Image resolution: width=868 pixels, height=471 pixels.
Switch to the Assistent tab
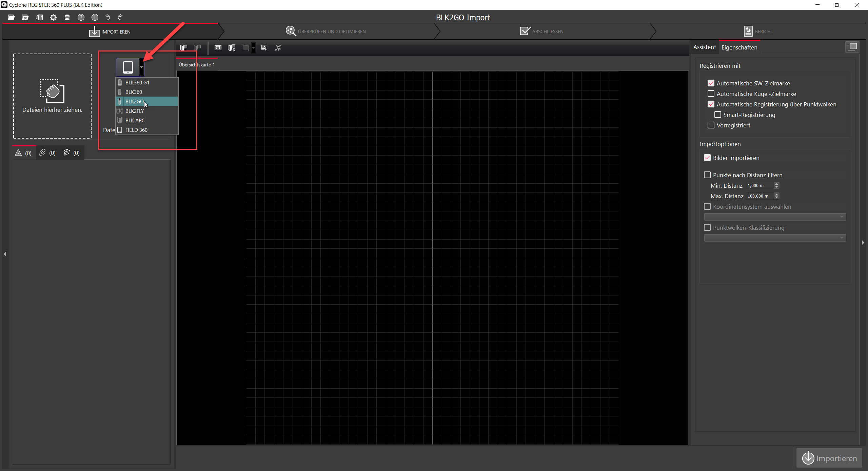coord(704,47)
